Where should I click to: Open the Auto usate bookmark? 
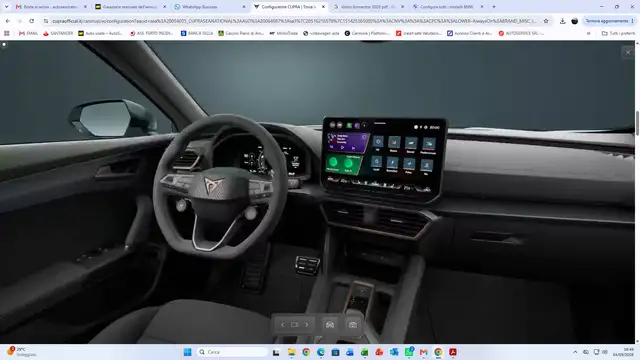point(100,33)
